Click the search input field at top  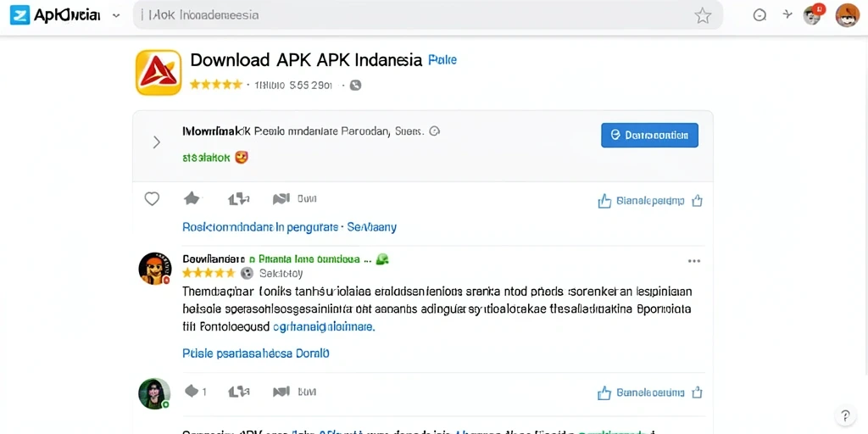pos(427,15)
